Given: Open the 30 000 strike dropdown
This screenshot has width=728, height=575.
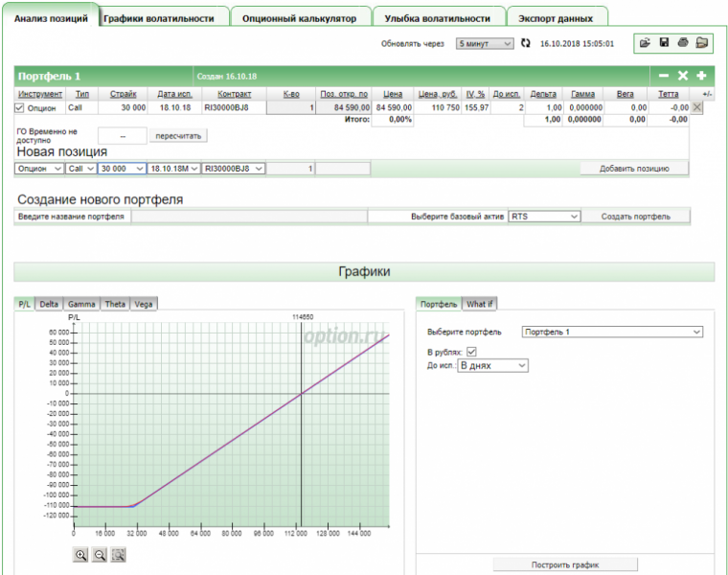Looking at the screenshot, I should click(x=122, y=169).
